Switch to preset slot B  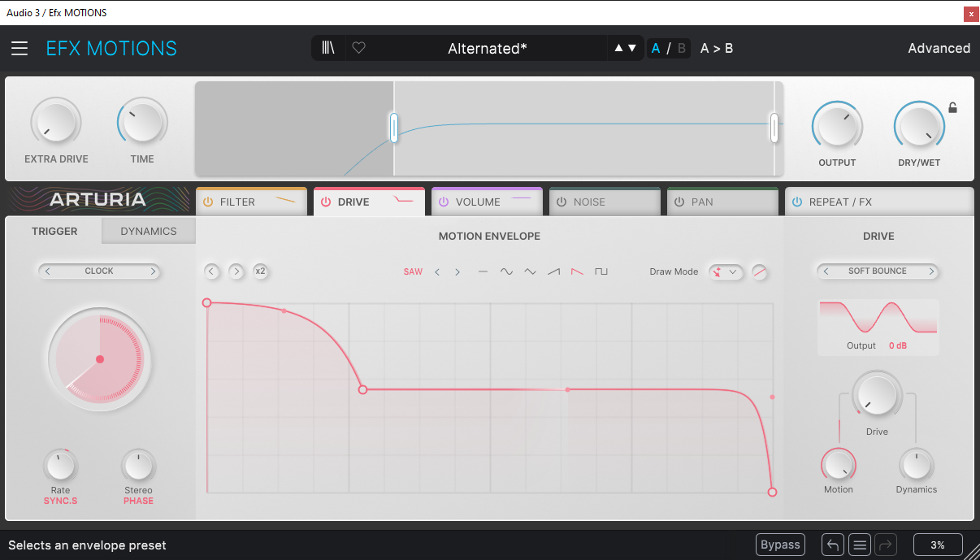[x=681, y=48]
